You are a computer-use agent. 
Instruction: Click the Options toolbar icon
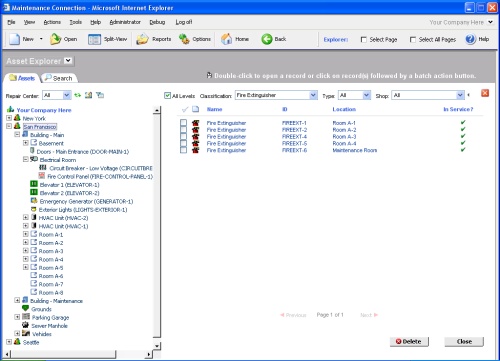tap(184, 39)
